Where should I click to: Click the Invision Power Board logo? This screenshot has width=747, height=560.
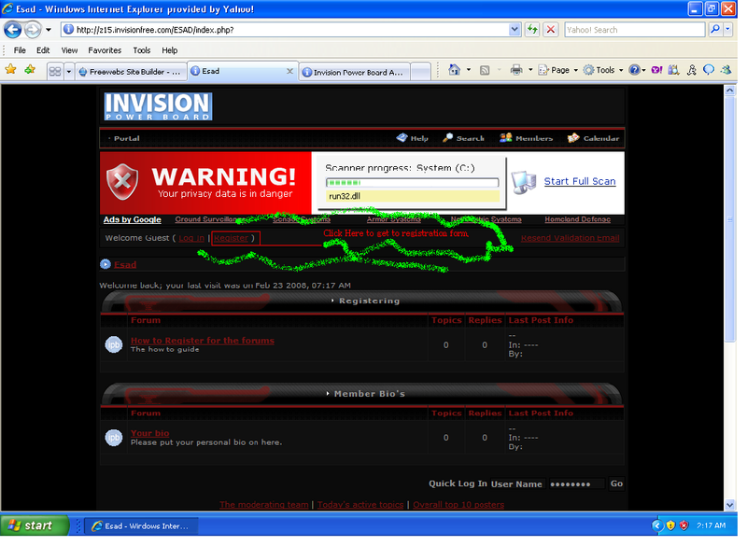(x=158, y=106)
